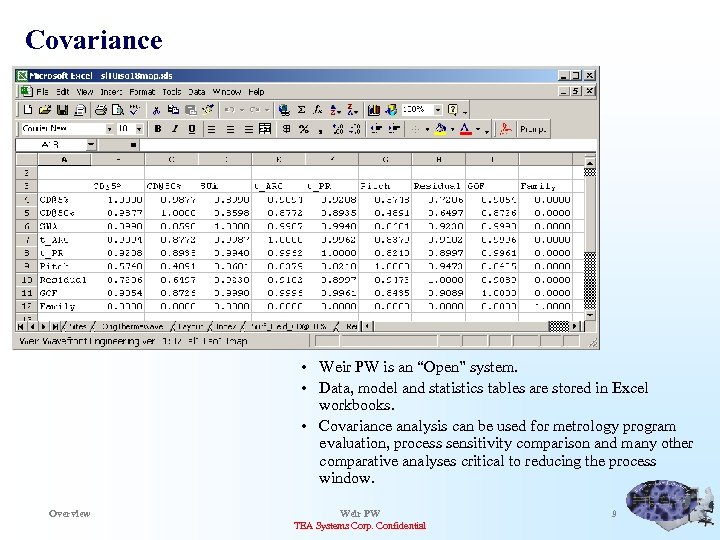Image resolution: width=720 pixels, height=540 pixels.
Task: Open the Insert menu
Action: coord(111,92)
